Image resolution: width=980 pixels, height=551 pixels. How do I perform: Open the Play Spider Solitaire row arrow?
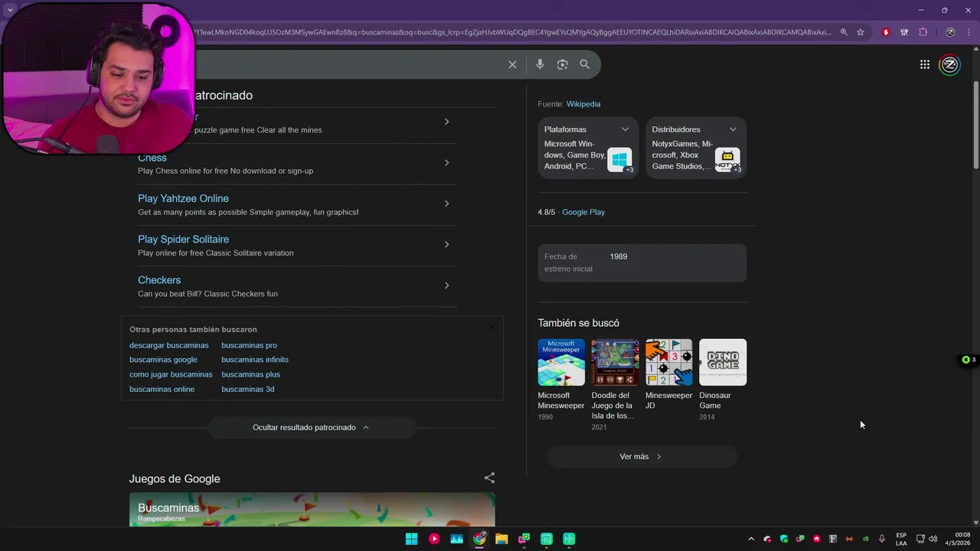tap(446, 245)
